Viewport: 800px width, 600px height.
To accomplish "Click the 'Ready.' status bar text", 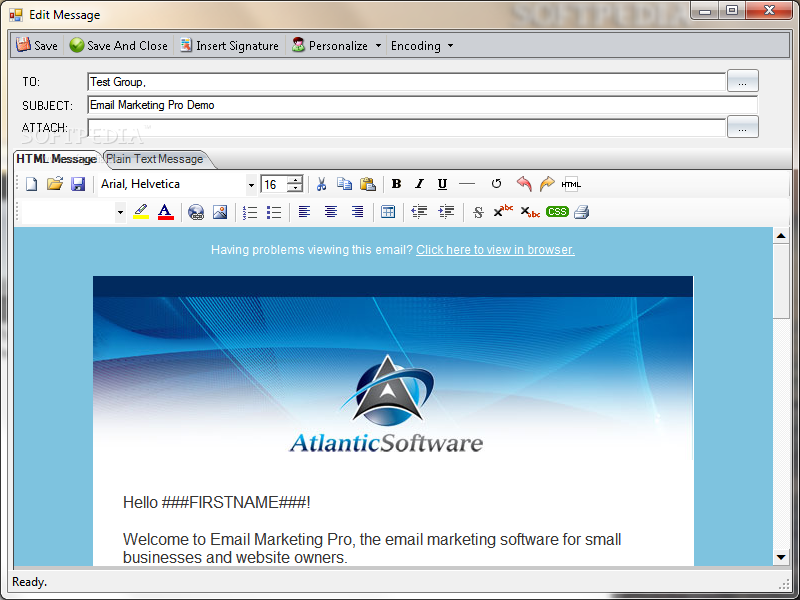I will (29, 582).
